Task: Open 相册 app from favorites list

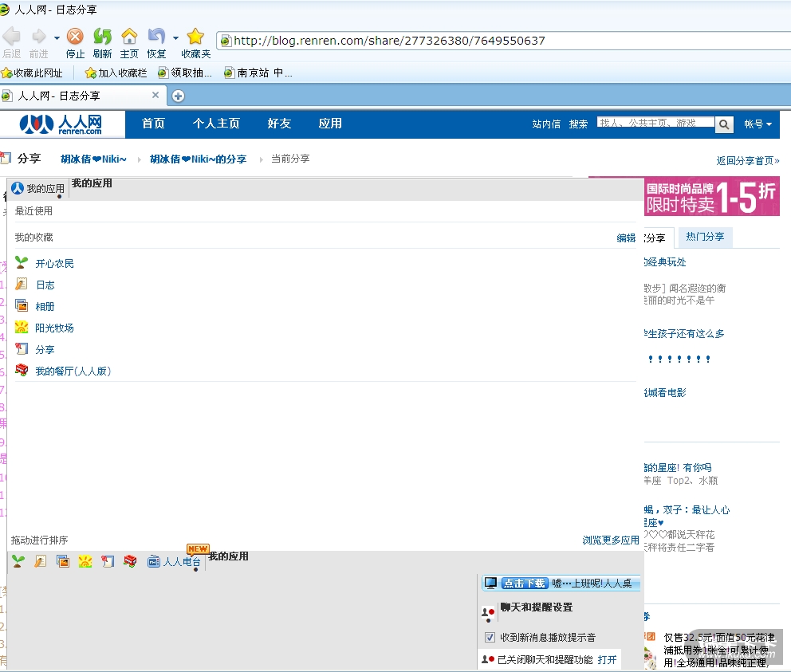Action: tap(45, 306)
